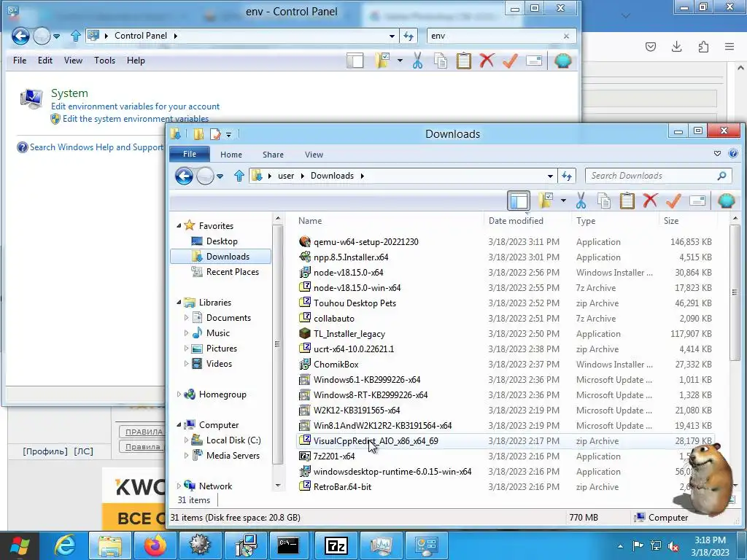Click Back button in Control Panel window
The width and height of the screenshot is (747, 560).
point(20,36)
